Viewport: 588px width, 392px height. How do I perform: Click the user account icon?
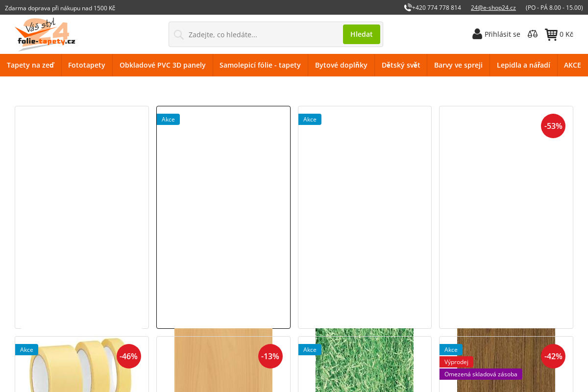tap(477, 34)
